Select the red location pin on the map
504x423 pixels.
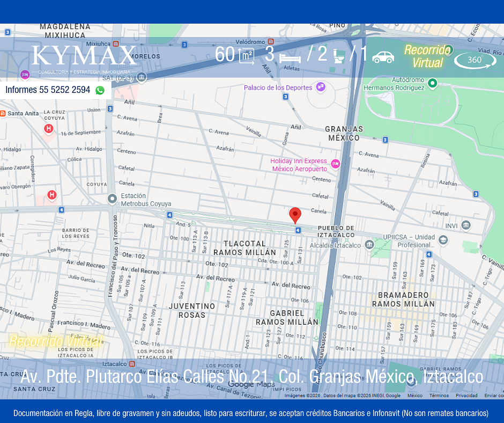click(x=295, y=216)
